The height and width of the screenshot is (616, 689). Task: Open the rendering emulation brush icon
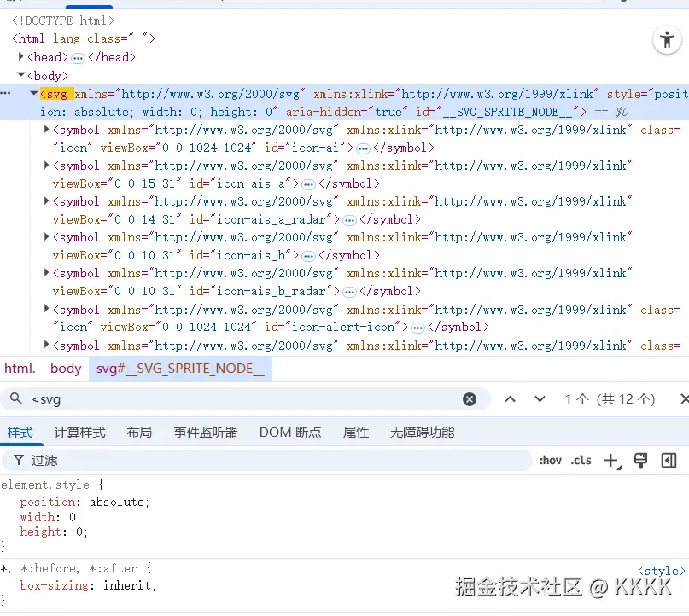click(640, 461)
